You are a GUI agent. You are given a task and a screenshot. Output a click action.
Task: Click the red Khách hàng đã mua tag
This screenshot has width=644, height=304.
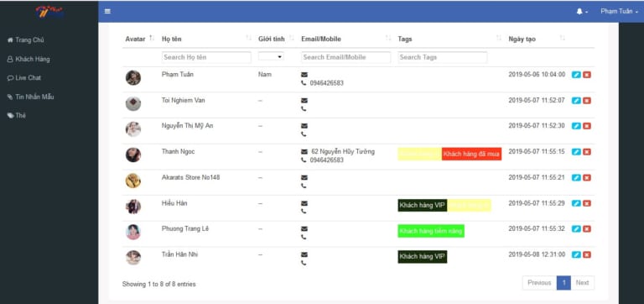click(471, 154)
